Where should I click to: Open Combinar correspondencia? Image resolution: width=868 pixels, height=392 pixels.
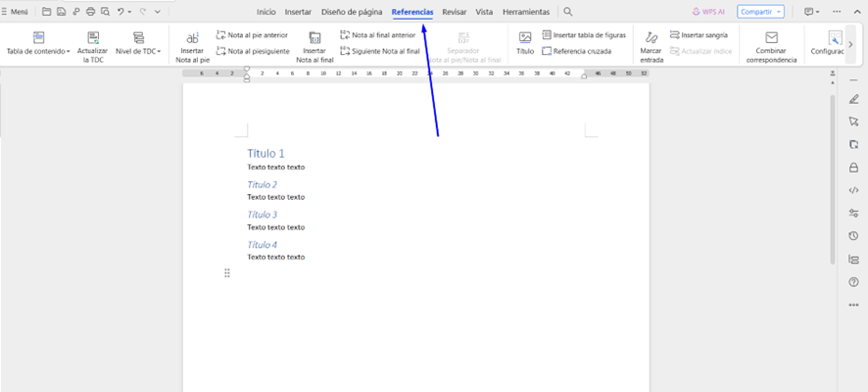point(771,46)
